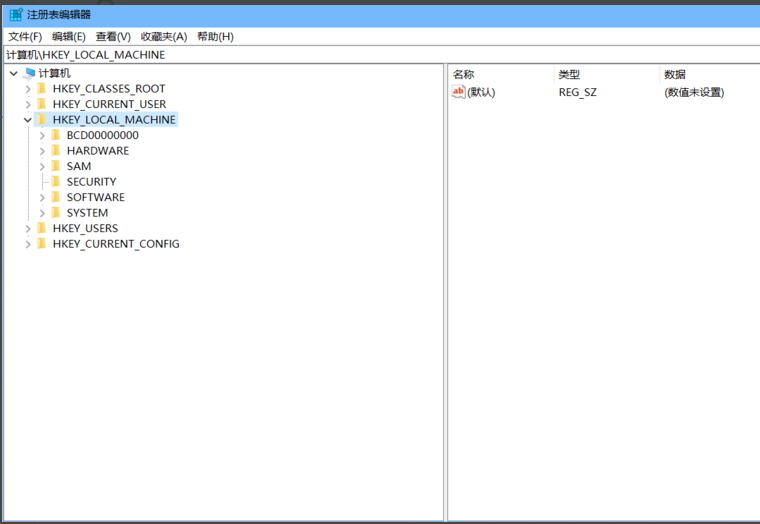This screenshot has height=524, width=760.
Task: Click the HKEY_CURRENT_CONFIG folder icon
Action: tap(41, 244)
